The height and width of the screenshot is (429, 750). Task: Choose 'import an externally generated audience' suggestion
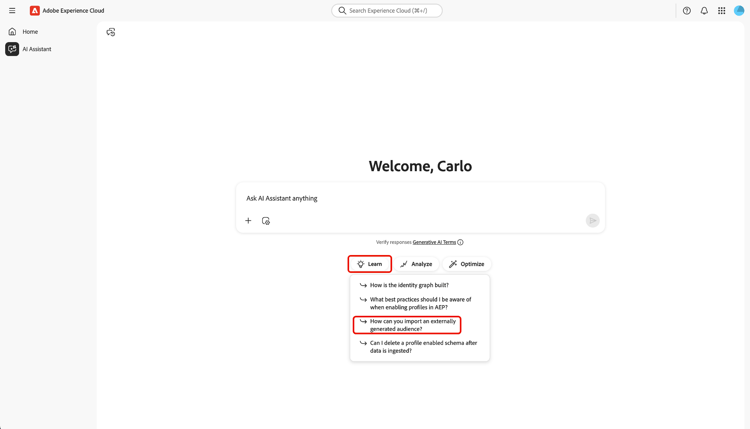(x=407, y=325)
